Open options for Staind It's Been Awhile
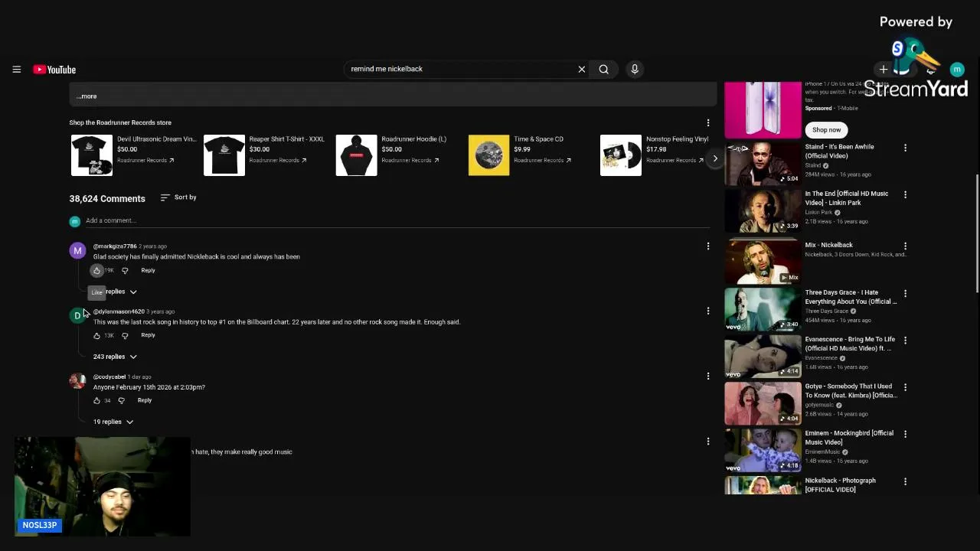 905,148
